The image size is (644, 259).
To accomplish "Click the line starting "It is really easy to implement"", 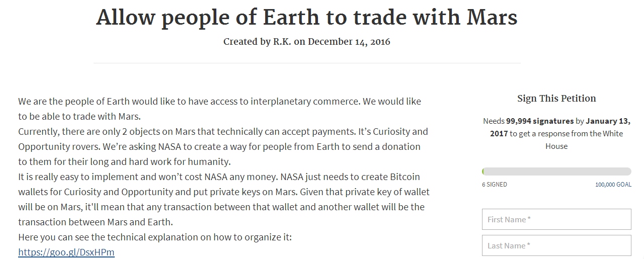I will point(219,177).
